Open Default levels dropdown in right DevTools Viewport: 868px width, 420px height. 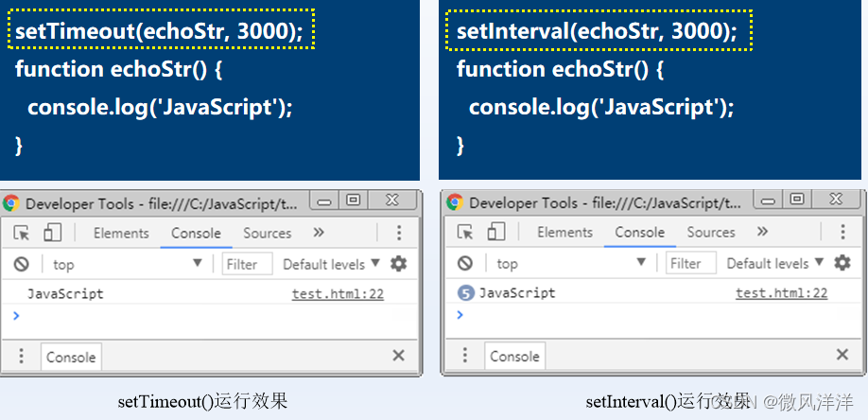pyautogui.click(x=775, y=263)
